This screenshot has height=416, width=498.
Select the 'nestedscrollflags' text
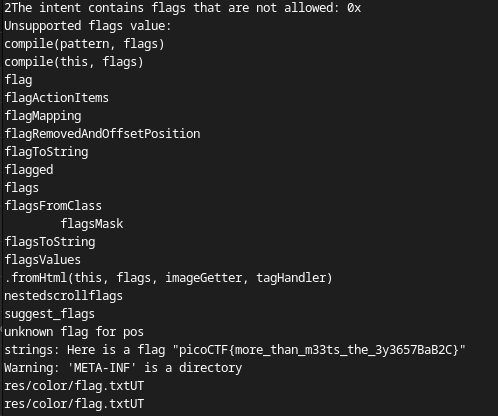(63, 296)
